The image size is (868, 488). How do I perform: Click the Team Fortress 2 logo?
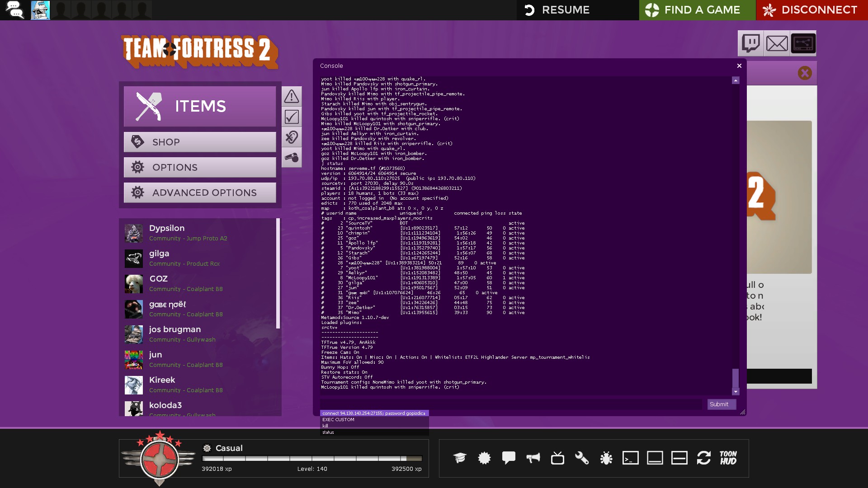[x=200, y=52]
